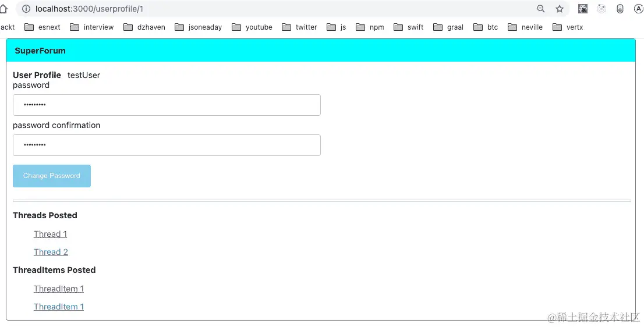Focus the password input field
This screenshot has height=327, width=644.
click(167, 105)
